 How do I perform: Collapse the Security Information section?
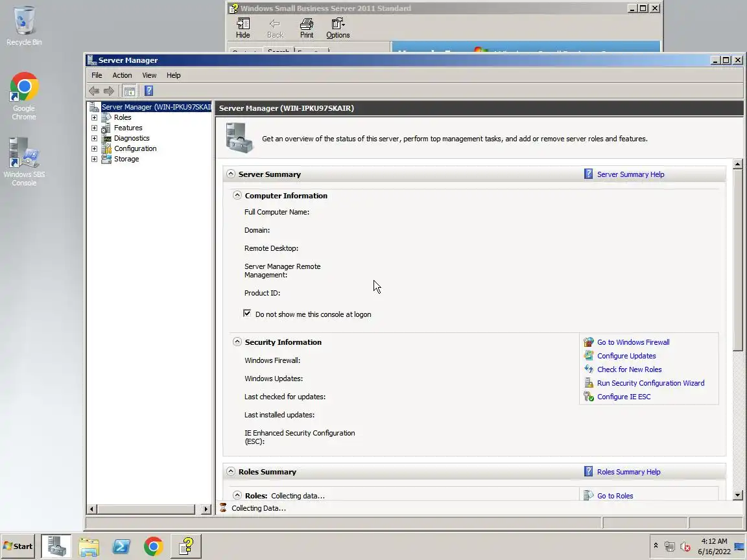(x=237, y=342)
